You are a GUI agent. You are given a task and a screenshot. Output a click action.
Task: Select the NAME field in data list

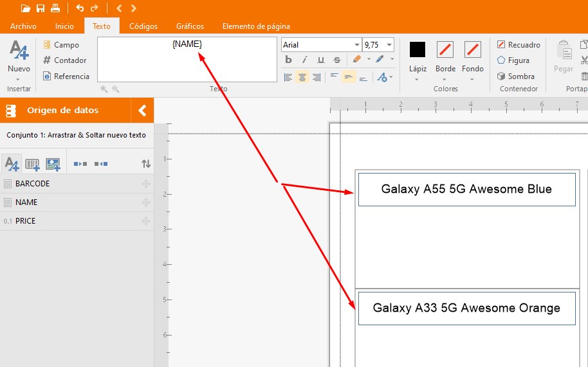point(26,202)
